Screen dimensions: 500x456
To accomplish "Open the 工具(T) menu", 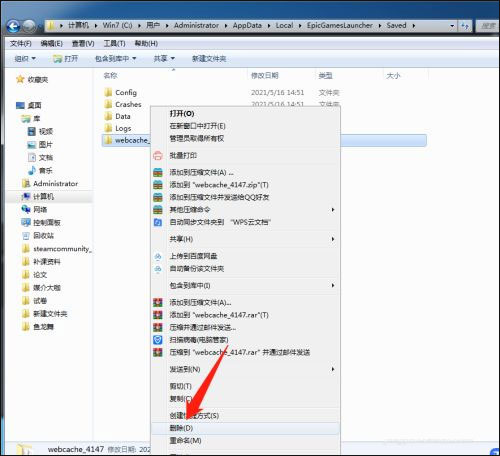I will click(x=114, y=43).
